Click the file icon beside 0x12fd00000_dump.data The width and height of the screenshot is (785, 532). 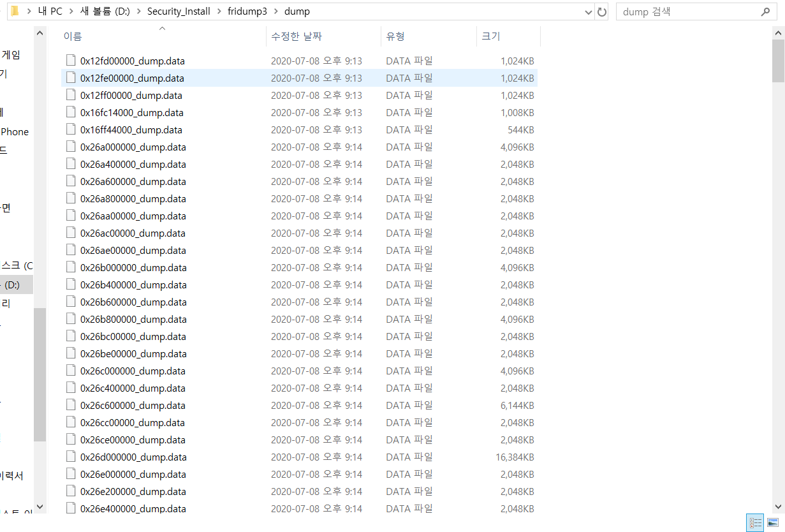70,61
